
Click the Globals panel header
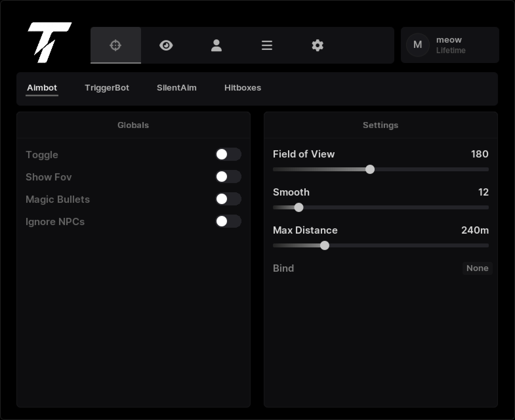(x=133, y=125)
